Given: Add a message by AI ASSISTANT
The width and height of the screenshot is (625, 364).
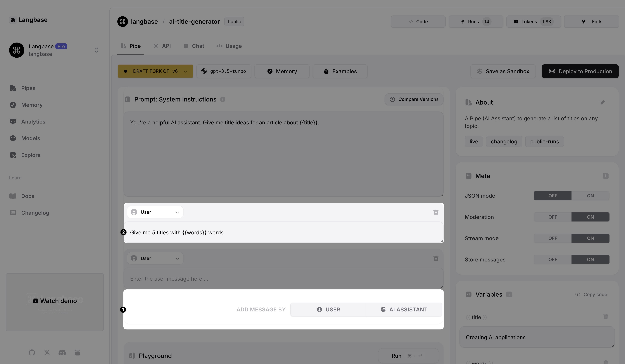Looking at the screenshot, I should tap(404, 309).
